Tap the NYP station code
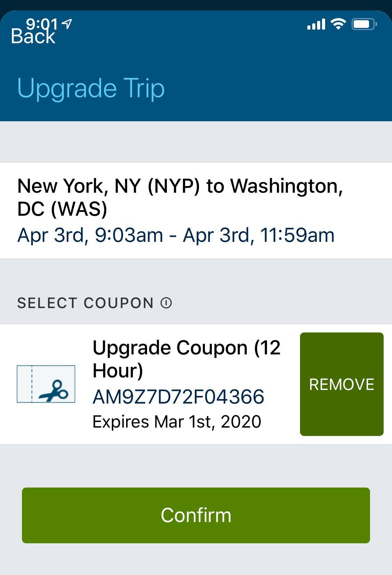Viewport: 392px width, 575px height. (174, 186)
